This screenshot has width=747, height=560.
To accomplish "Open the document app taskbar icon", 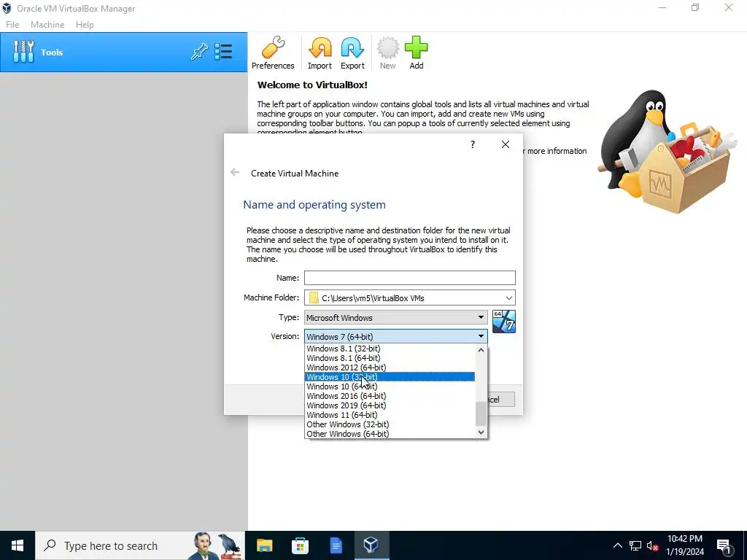I will (336, 545).
